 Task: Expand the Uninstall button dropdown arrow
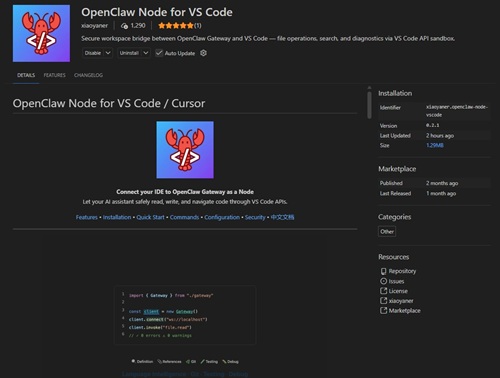146,53
